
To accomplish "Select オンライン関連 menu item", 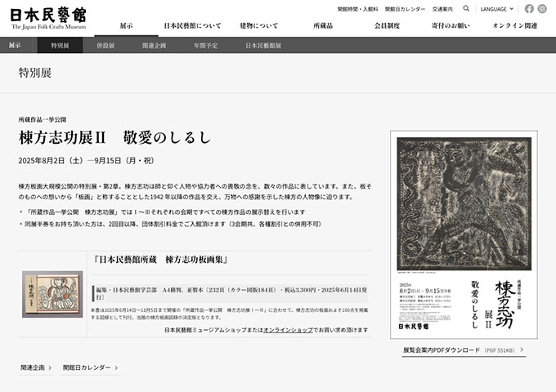I will coord(515,25).
